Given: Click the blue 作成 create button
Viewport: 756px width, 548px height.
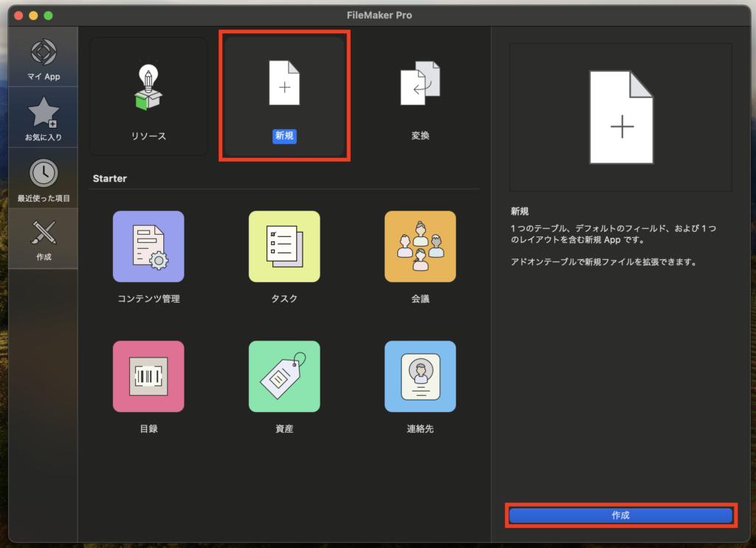Looking at the screenshot, I should 620,516.
